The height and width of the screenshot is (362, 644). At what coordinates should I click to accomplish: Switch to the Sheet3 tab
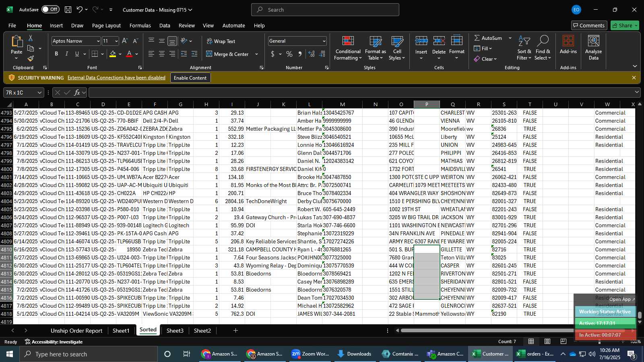tap(175, 331)
